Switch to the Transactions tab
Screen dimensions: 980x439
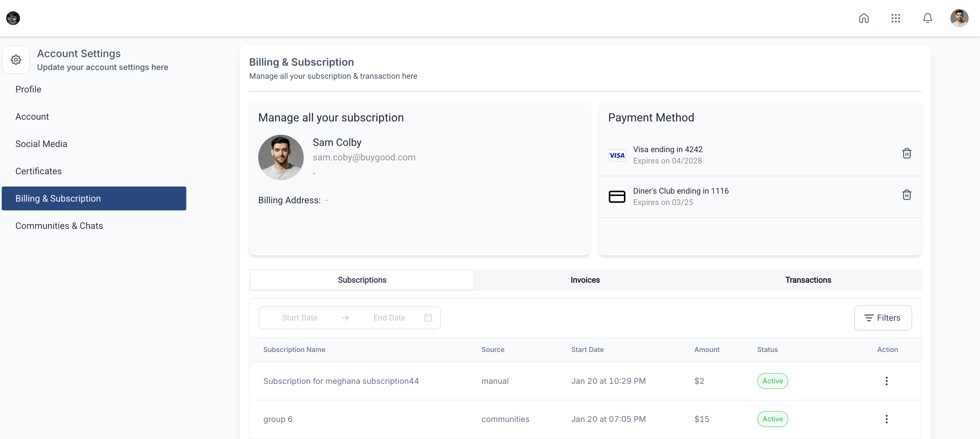[x=808, y=280]
